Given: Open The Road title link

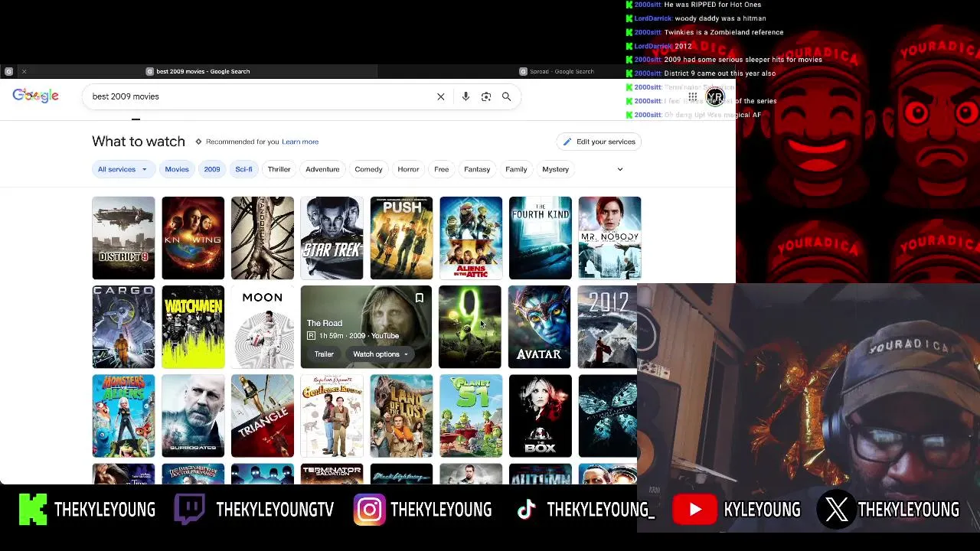Looking at the screenshot, I should 325,323.
